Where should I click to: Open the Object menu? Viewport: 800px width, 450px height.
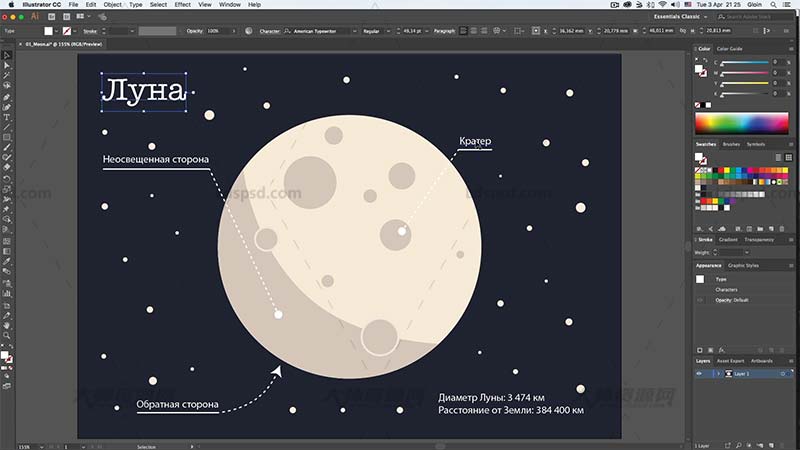tap(112, 5)
